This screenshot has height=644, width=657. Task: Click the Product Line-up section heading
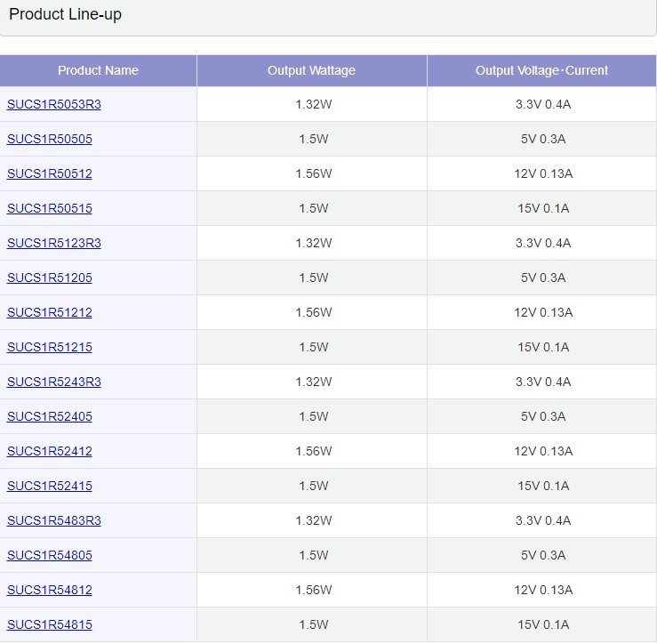[x=65, y=14]
